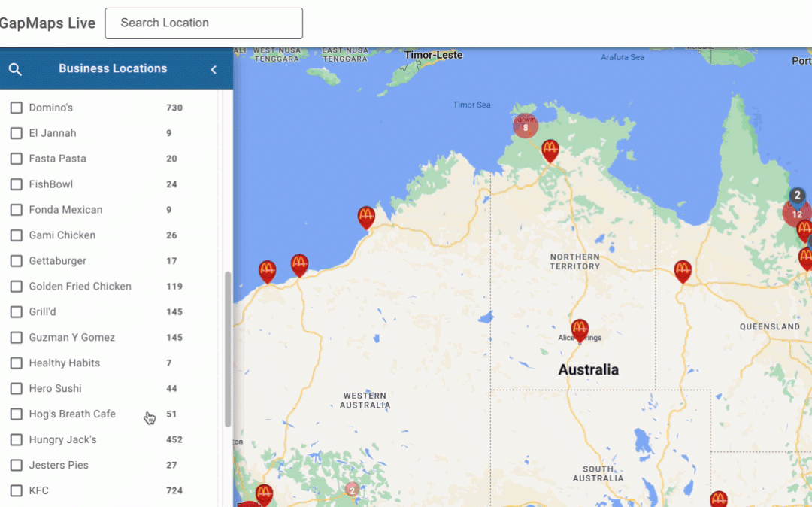Toggle the Guzman Y Gomez checkbox
The height and width of the screenshot is (507, 812).
16,337
